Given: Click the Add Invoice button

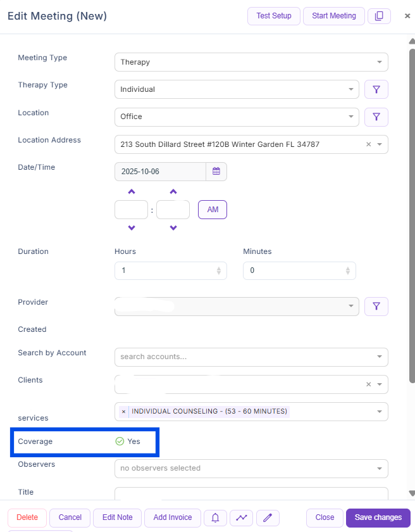Looking at the screenshot, I should [x=173, y=517].
